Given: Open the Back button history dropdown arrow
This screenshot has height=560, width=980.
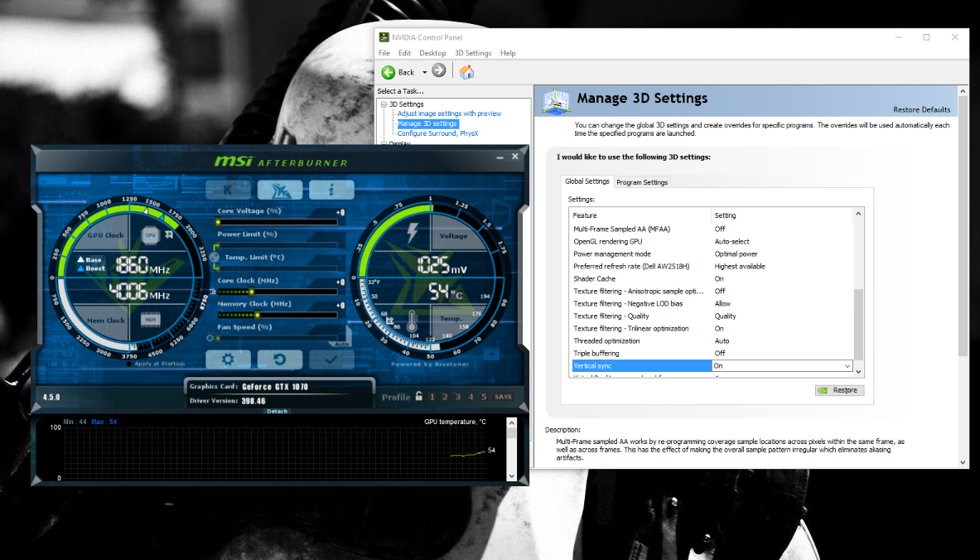Looking at the screenshot, I should pyautogui.click(x=424, y=73).
